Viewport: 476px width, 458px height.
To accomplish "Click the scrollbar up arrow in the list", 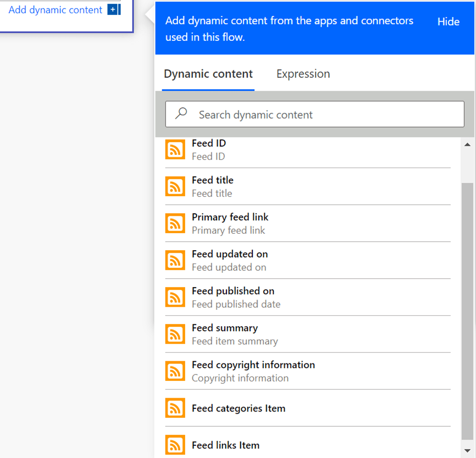I will (467, 144).
